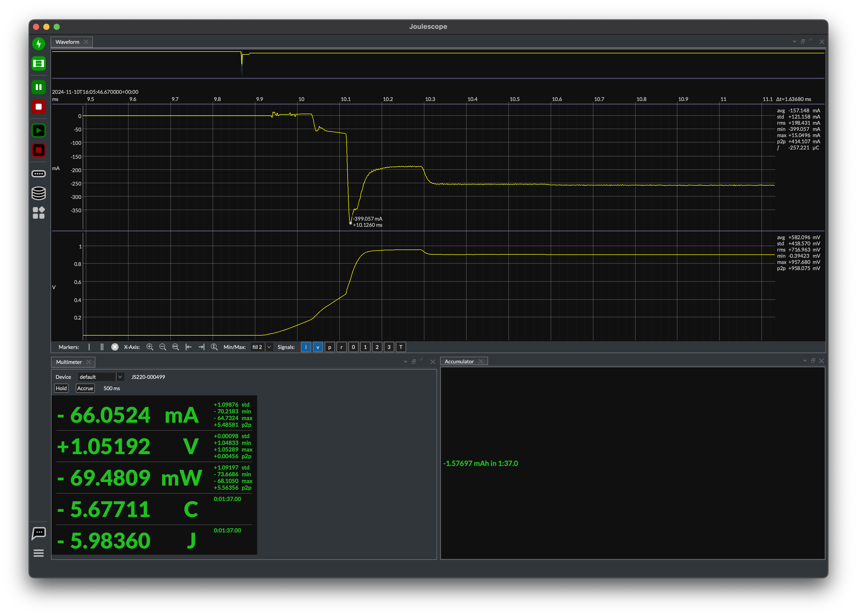Zoom in on the X-axis

coord(150,347)
